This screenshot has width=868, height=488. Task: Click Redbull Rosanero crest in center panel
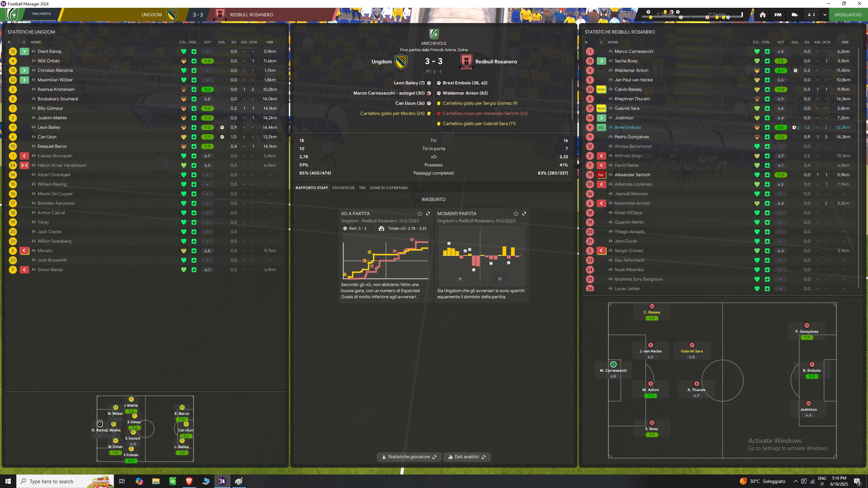[x=466, y=62]
